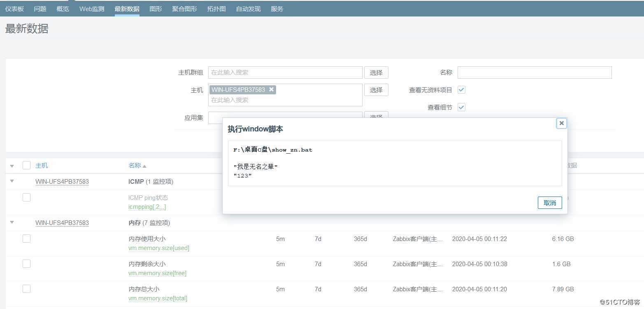Collapse the ICMP group triangle
This screenshot has width=644, height=309.
[12, 181]
